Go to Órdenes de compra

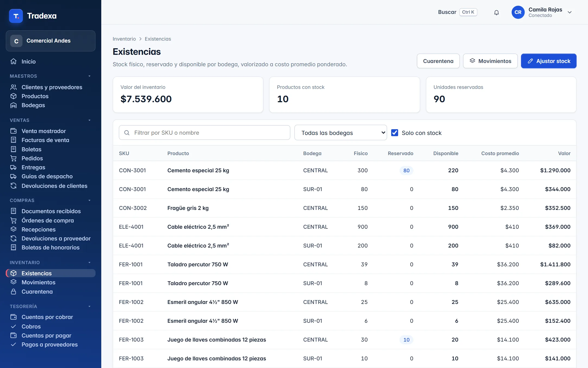[51, 220]
